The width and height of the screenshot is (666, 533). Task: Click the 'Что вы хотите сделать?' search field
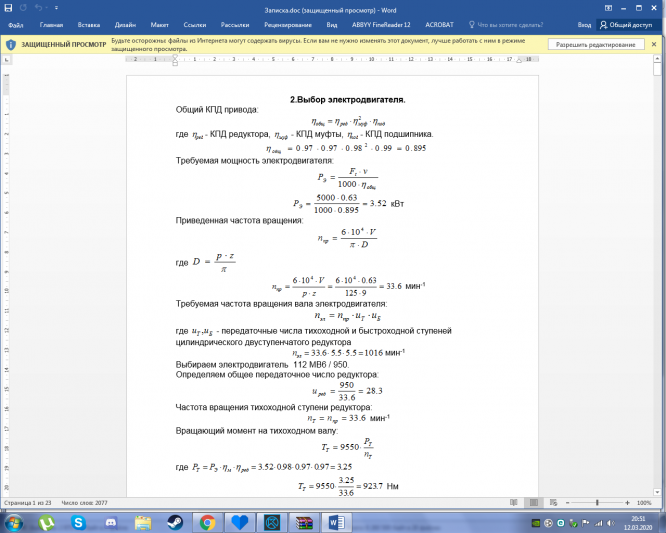[x=505, y=25]
